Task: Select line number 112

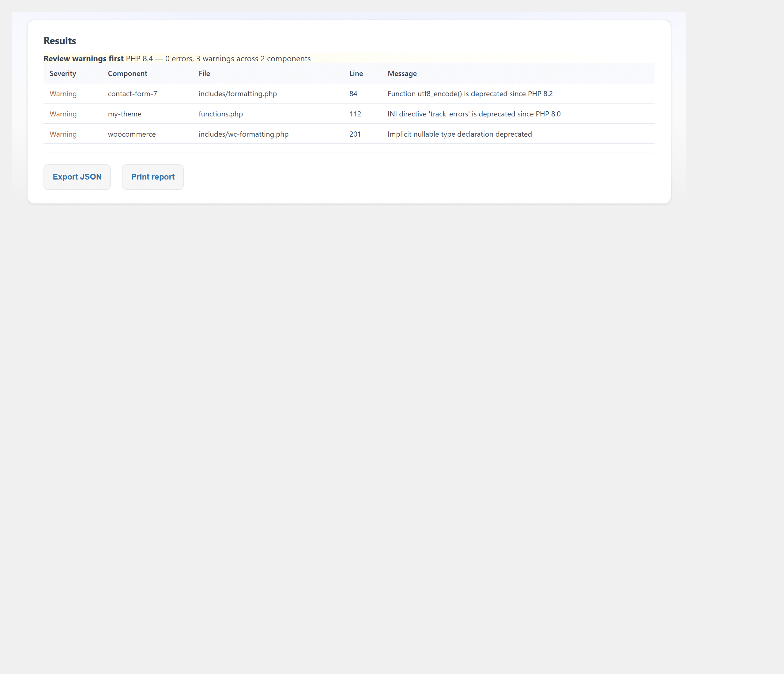Action: 355,114
